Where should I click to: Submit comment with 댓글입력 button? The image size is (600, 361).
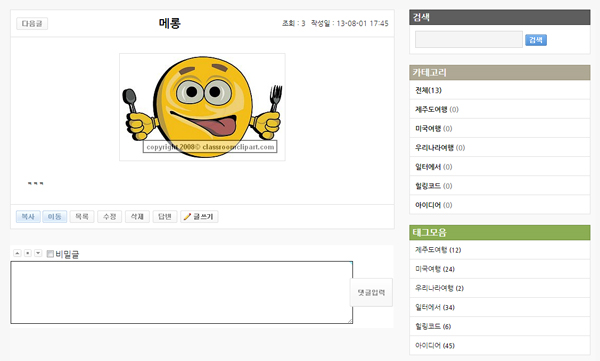coord(371,292)
